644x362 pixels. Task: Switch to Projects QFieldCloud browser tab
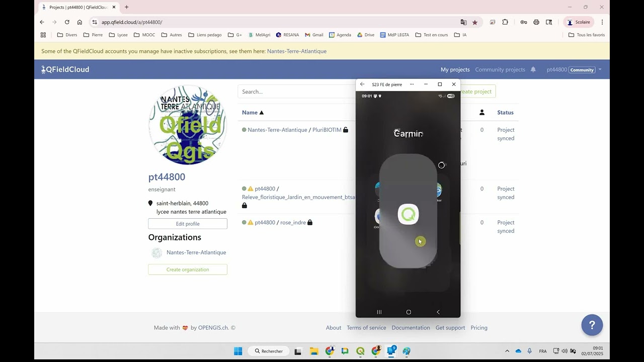pos(78,7)
